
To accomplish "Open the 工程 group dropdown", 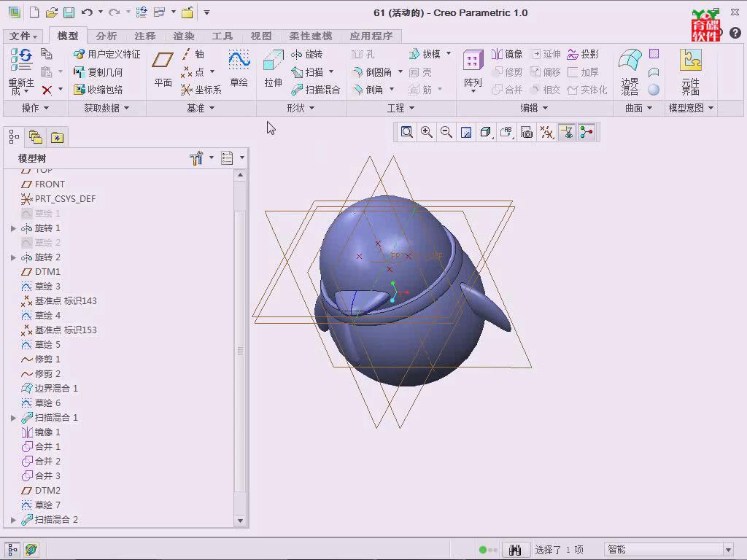I will 400,108.
